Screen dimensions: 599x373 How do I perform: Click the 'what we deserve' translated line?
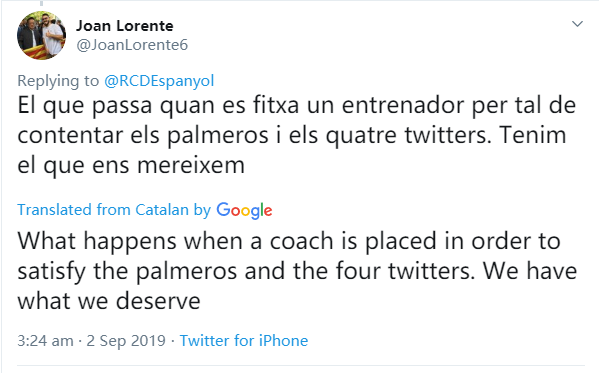pyautogui.click(x=109, y=301)
